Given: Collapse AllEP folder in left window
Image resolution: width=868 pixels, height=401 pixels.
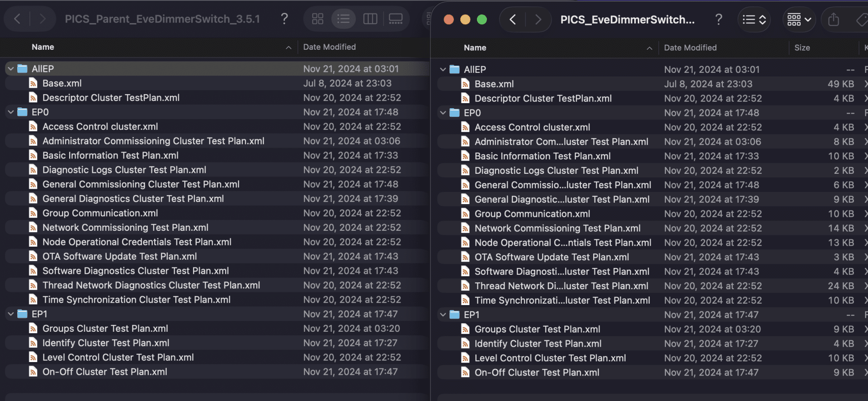Looking at the screenshot, I should (11, 69).
